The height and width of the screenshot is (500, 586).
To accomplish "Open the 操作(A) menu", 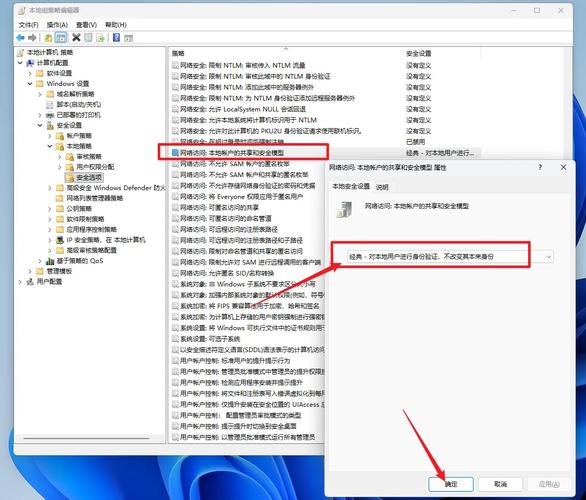I will [57, 25].
